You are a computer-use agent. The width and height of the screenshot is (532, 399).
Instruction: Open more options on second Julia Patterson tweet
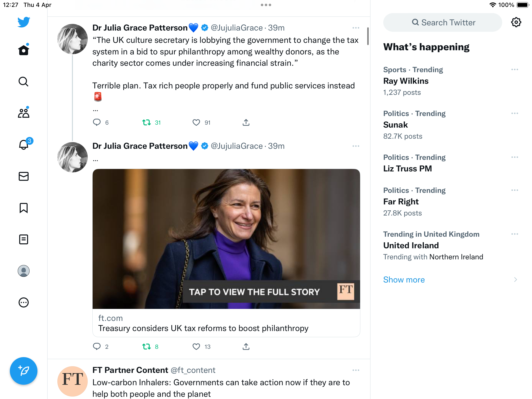(x=356, y=146)
